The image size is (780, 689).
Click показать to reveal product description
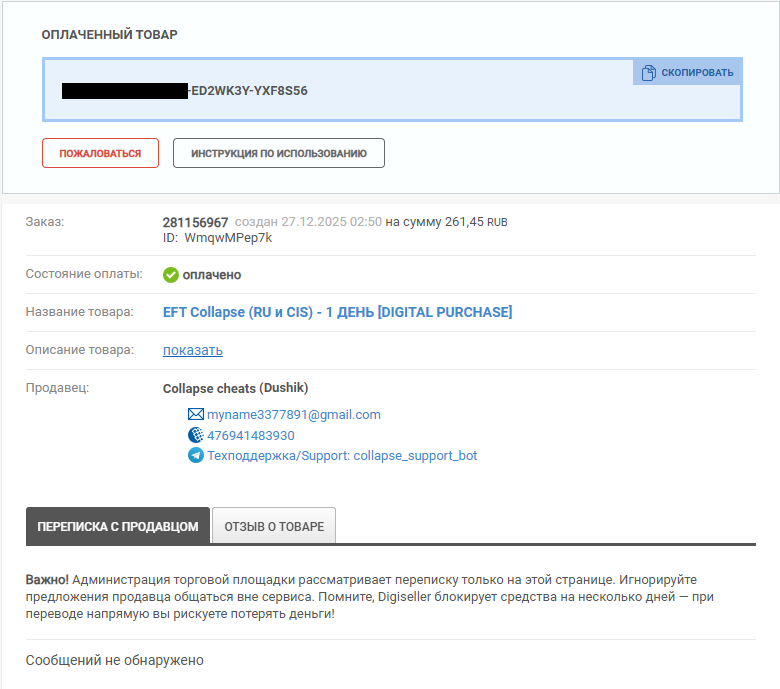point(193,350)
